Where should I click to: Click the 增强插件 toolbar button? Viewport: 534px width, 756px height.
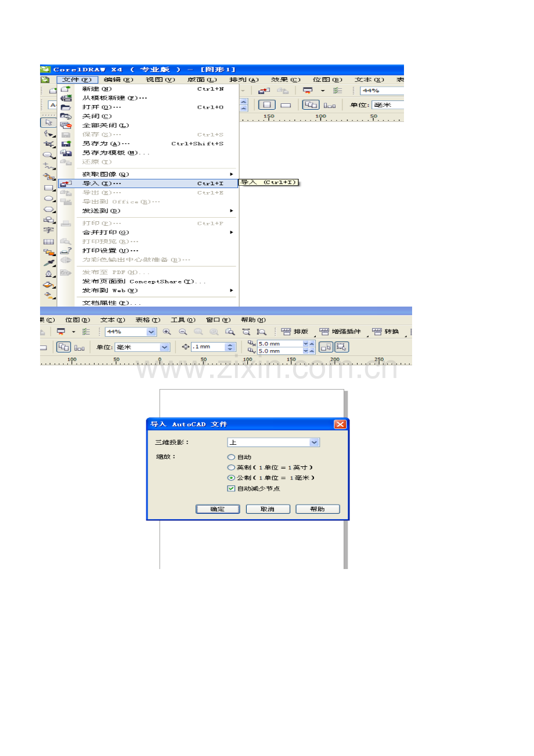pyautogui.click(x=340, y=332)
